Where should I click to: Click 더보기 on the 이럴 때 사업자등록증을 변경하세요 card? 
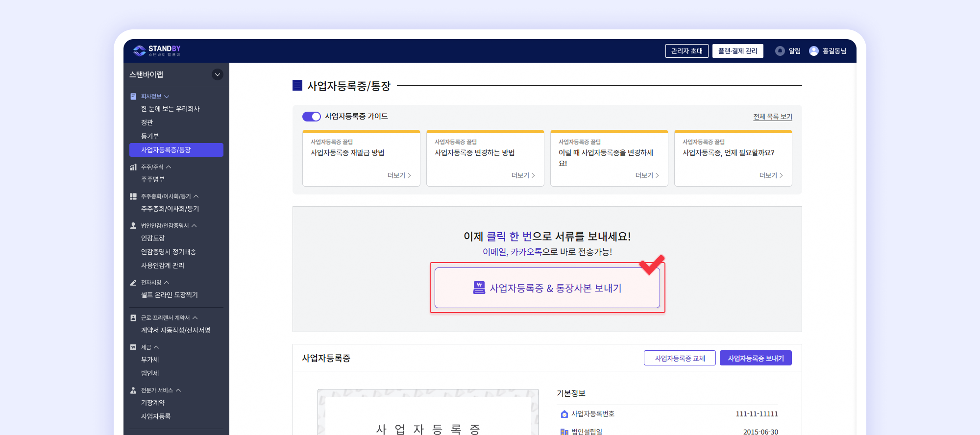click(x=647, y=175)
